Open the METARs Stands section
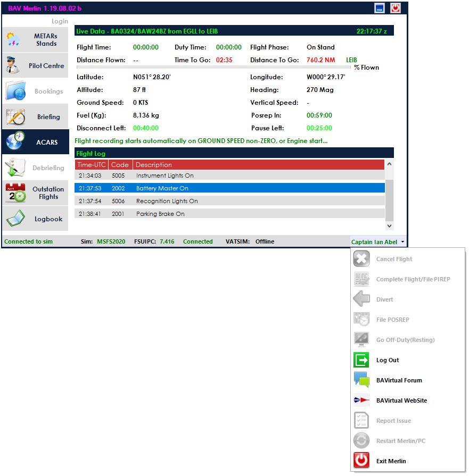469x476 pixels. (35, 40)
